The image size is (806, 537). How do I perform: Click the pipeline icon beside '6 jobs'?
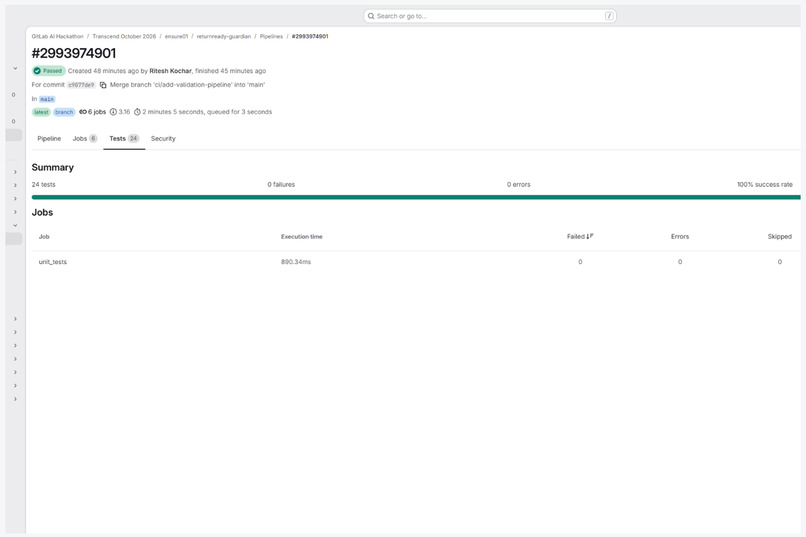(x=83, y=112)
